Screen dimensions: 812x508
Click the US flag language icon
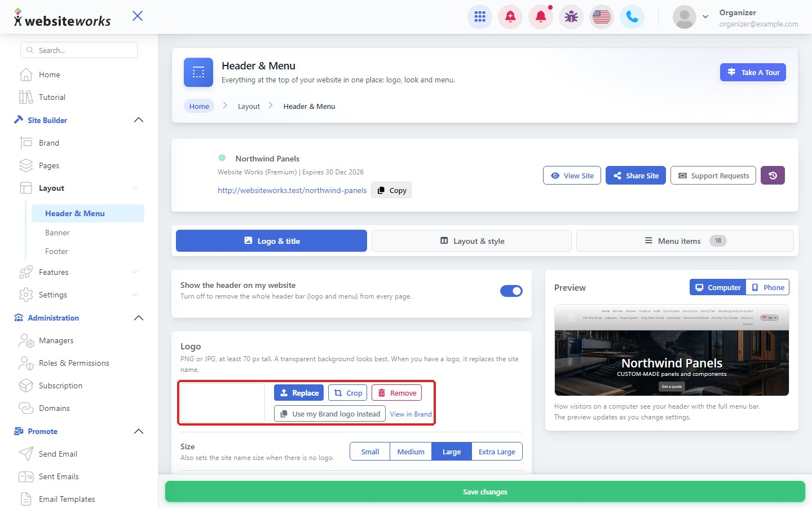[602, 17]
